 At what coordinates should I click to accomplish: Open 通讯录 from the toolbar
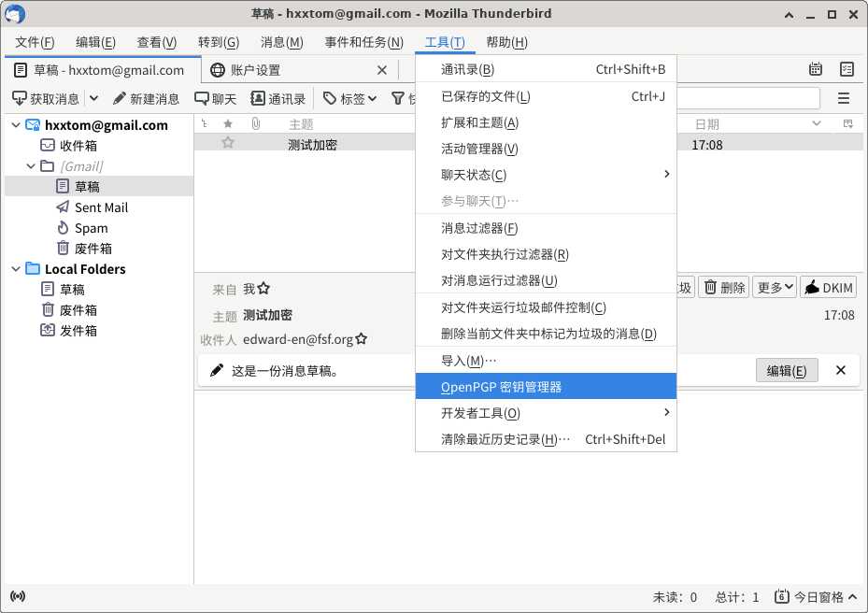click(x=277, y=98)
